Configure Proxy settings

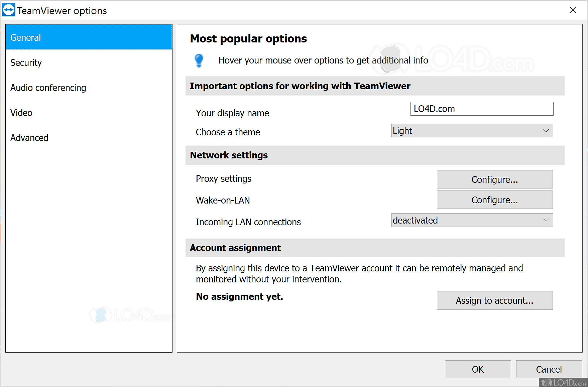coord(494,179)
